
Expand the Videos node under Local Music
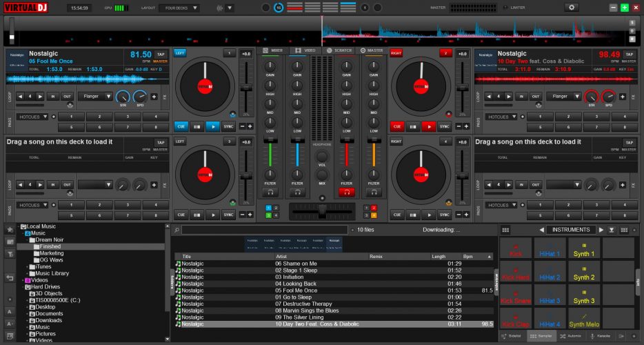click(23, 280)
